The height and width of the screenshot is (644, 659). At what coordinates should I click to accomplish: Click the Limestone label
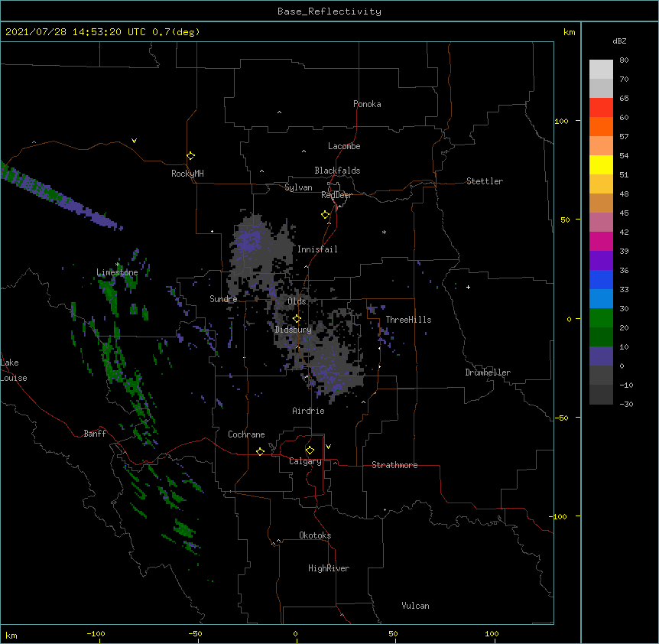pyautogui.click(x=117, y=272)
